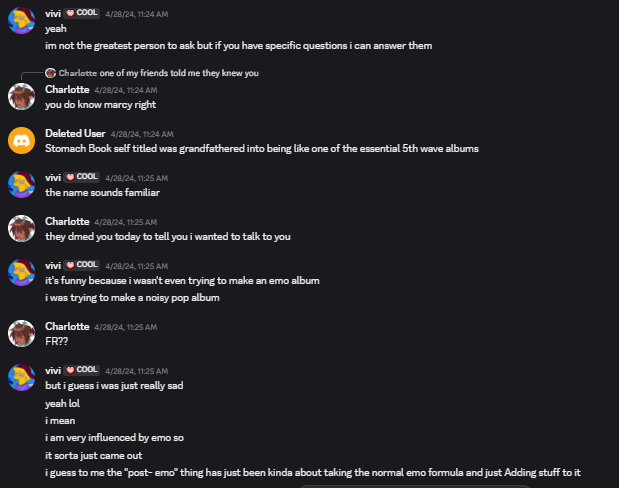Screen dimensions: 619x488
Task: Click the timestamp on Deleted User's message
Action: point(142,134)
